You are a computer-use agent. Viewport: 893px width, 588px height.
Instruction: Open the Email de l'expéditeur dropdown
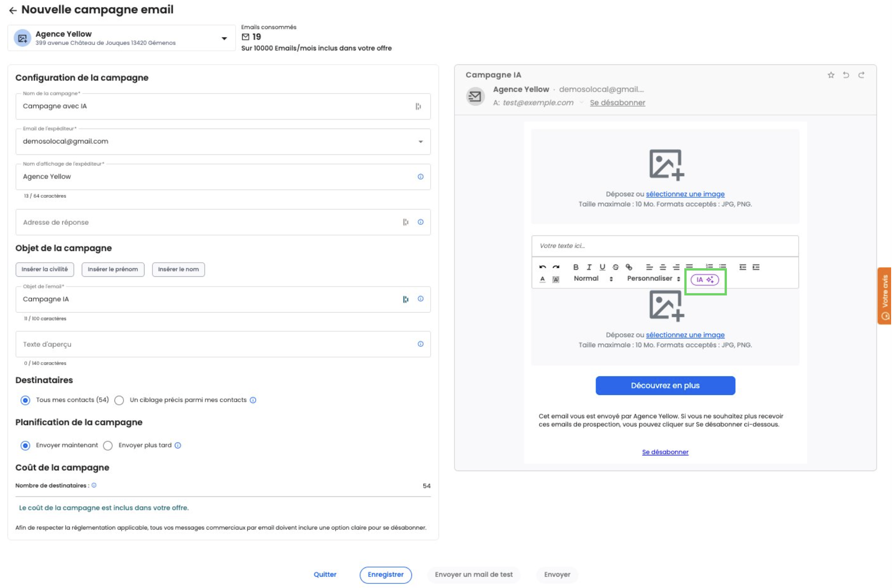click(x=421, y=142)
